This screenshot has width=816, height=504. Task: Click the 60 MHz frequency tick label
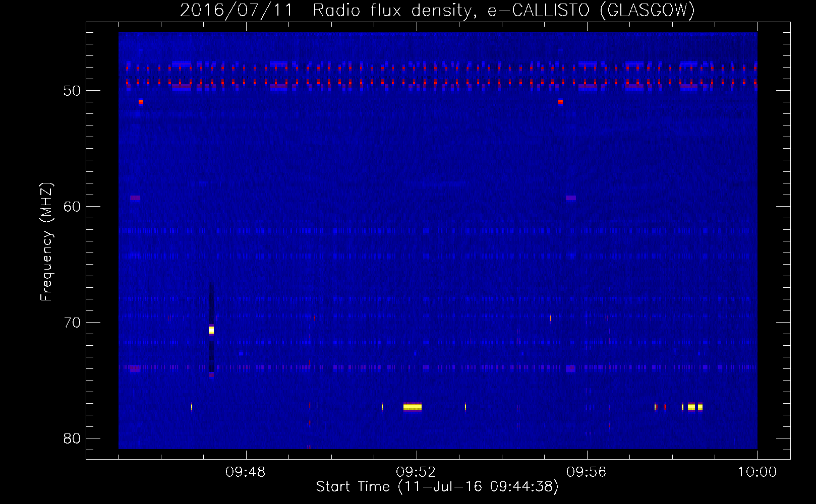[72, 207]
